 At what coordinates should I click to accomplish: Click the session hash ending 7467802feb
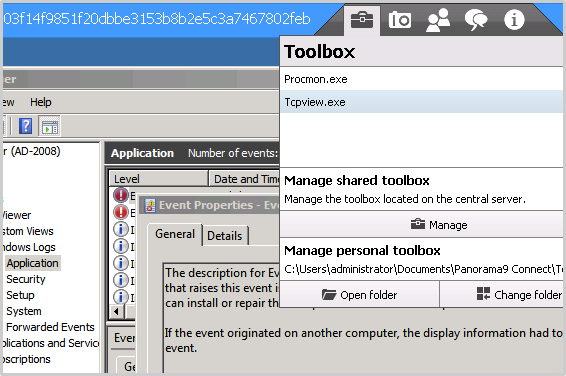coord(157,18)
